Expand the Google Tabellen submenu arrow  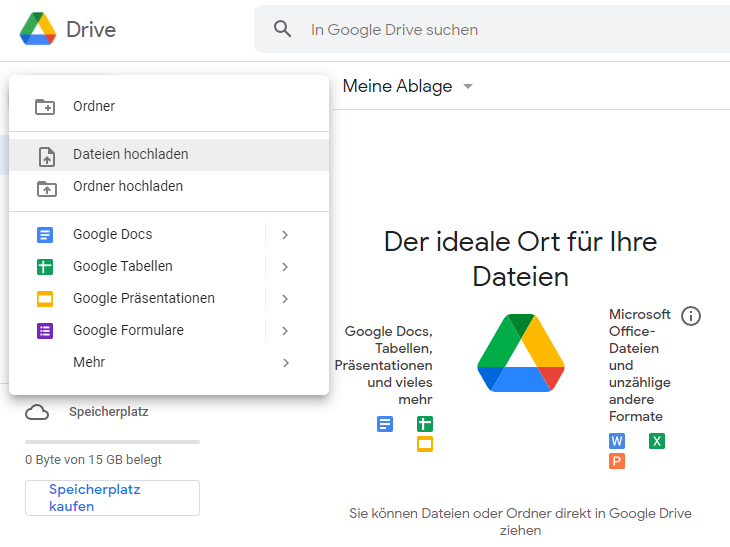285,267
